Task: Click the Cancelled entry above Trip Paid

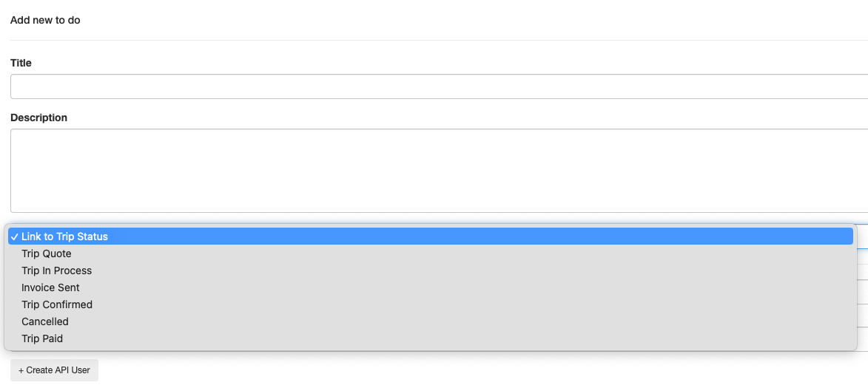Action: point(45,321)
